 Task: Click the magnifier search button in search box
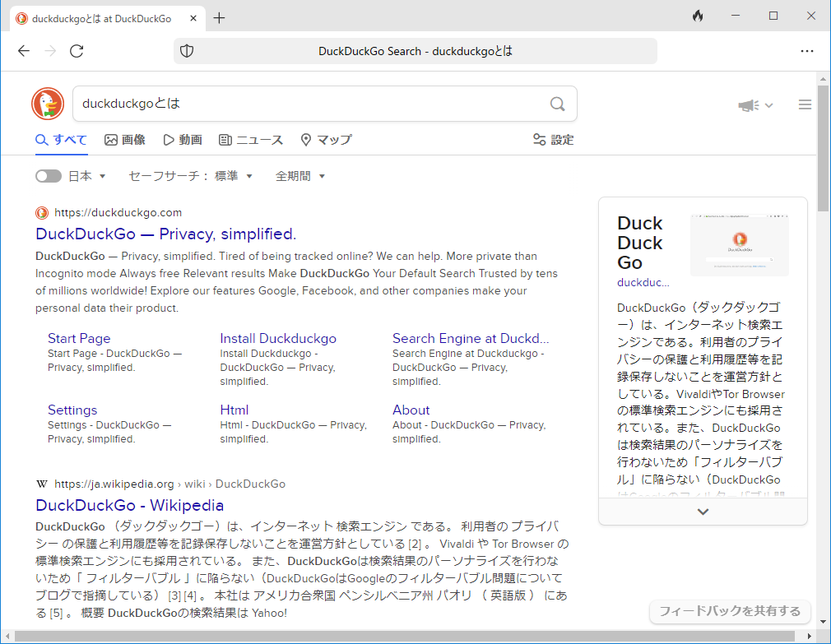coord(557,104)
